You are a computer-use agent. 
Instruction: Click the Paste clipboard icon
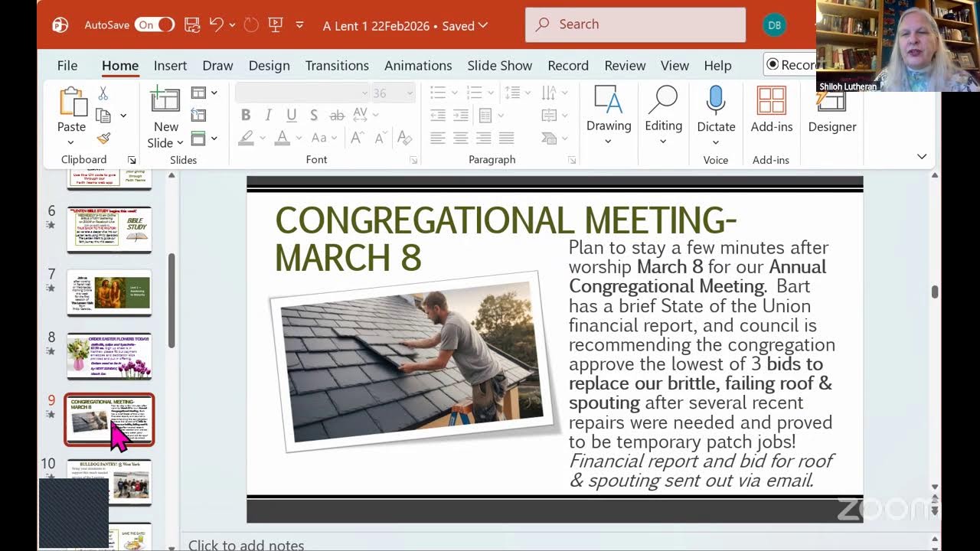(x=72, y=102)
